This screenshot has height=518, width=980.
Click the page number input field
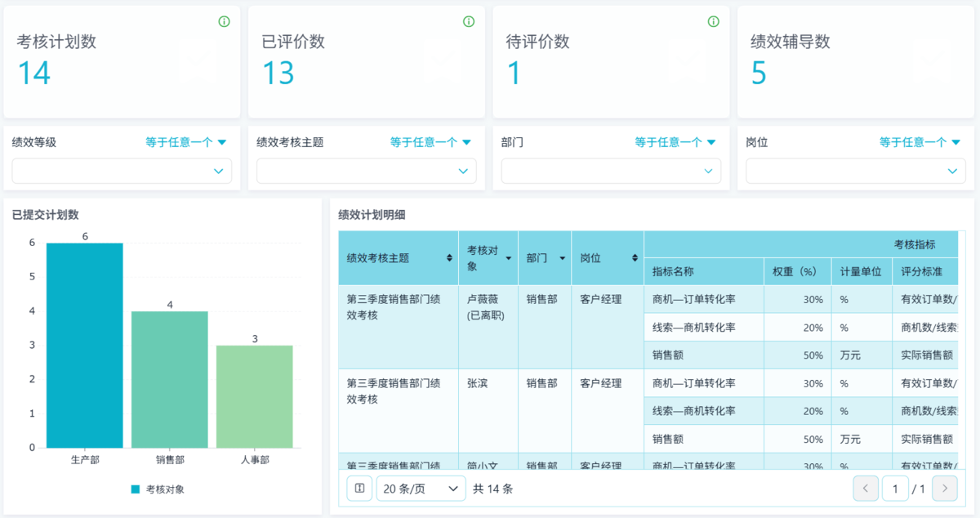click(895, 489)
